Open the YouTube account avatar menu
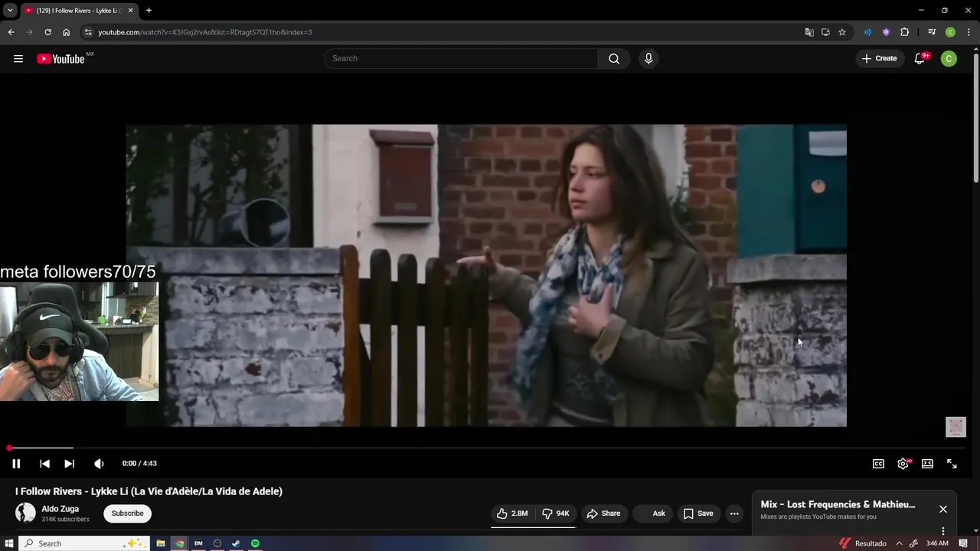 click(x=949, y=58)
